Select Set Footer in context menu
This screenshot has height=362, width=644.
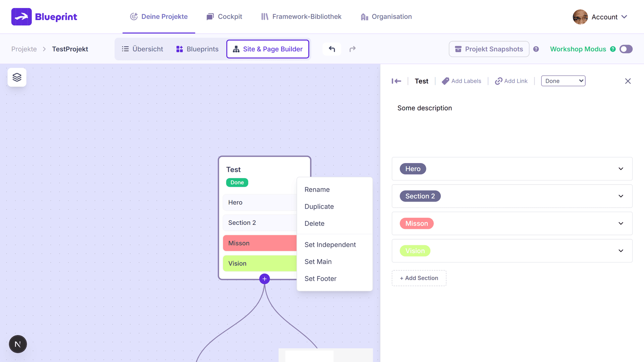click(320, 278)
